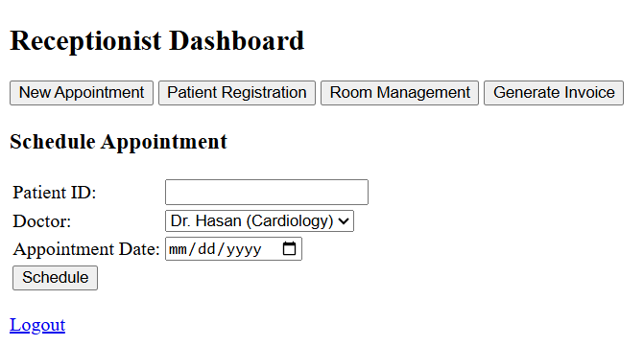The height and width of the screenshot is (346, 644).
Task: Select the Dr. Hasan (Cardiology) option text
Action: click(251, 221)
